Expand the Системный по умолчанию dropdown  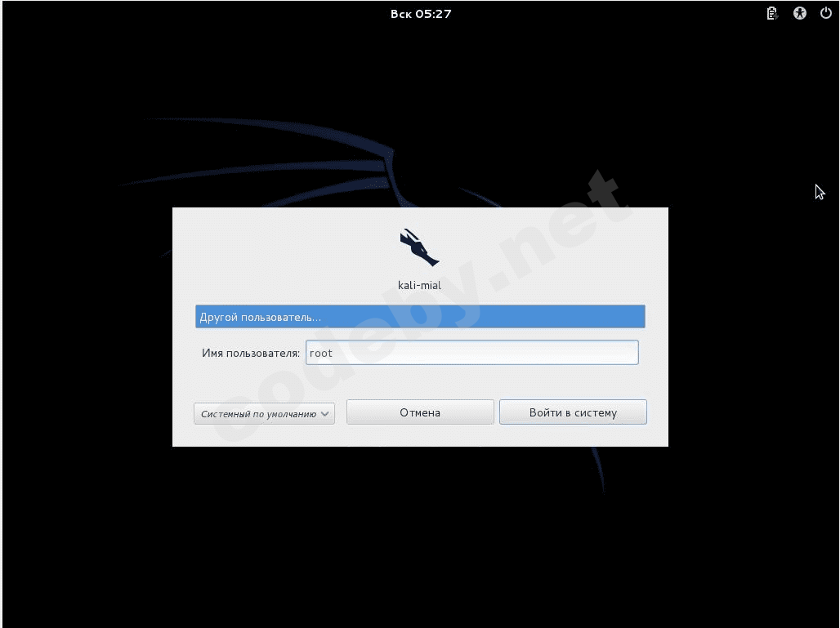[264, 414]
